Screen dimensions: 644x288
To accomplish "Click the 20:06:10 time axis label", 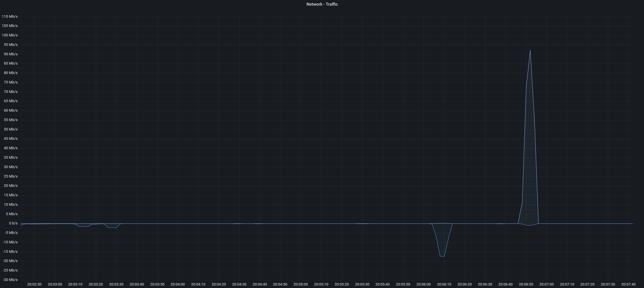I will pyautogui.click(x=444, y=285).
